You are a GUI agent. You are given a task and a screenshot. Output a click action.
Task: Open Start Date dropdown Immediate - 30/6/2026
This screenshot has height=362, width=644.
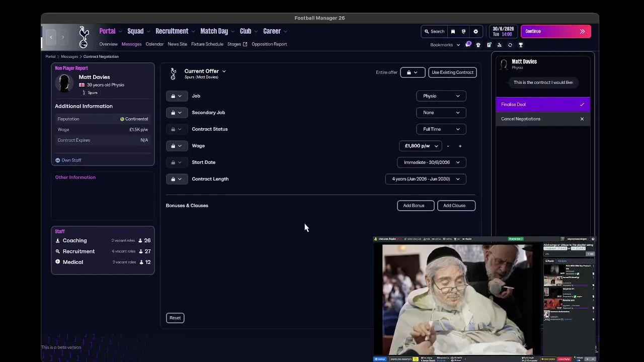pos(432,162)
